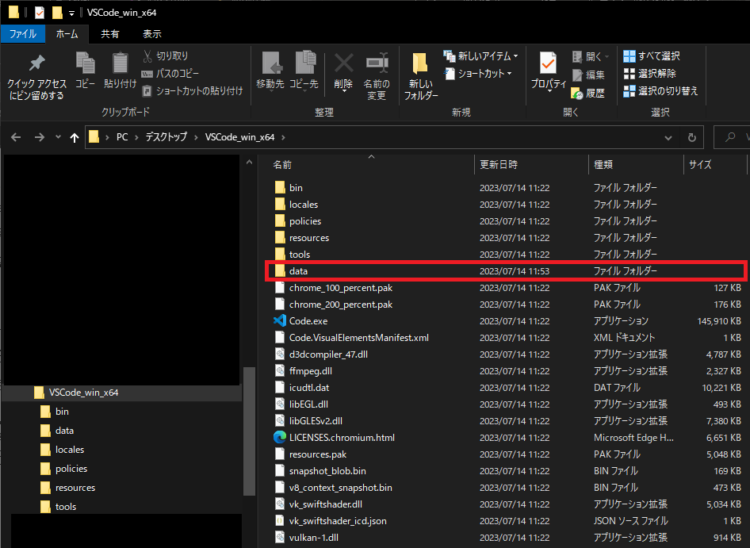The width and height of the screenshot is (750, 548).
Task: Open the Copy to (コピー先) menu
Action: click(304, 70)
